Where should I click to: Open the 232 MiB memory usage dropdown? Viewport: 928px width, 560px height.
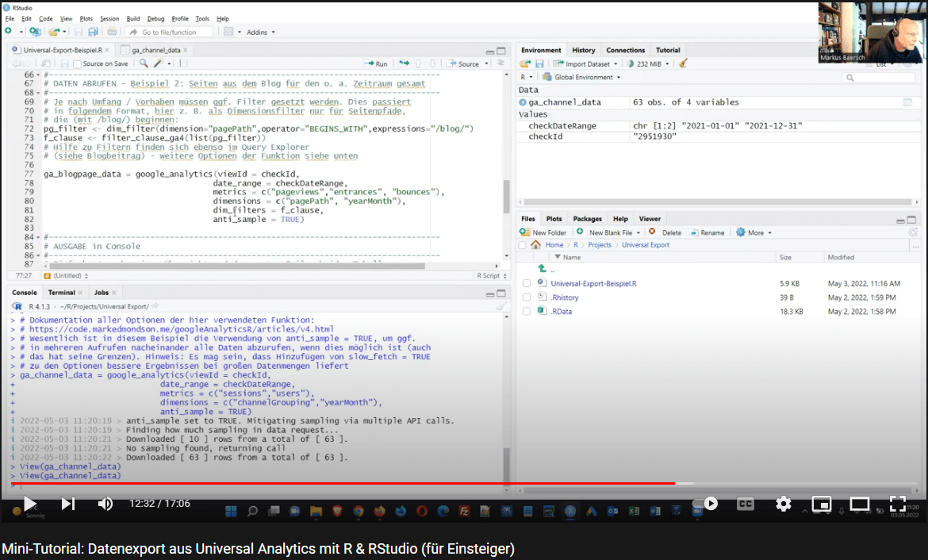(649, 64)
